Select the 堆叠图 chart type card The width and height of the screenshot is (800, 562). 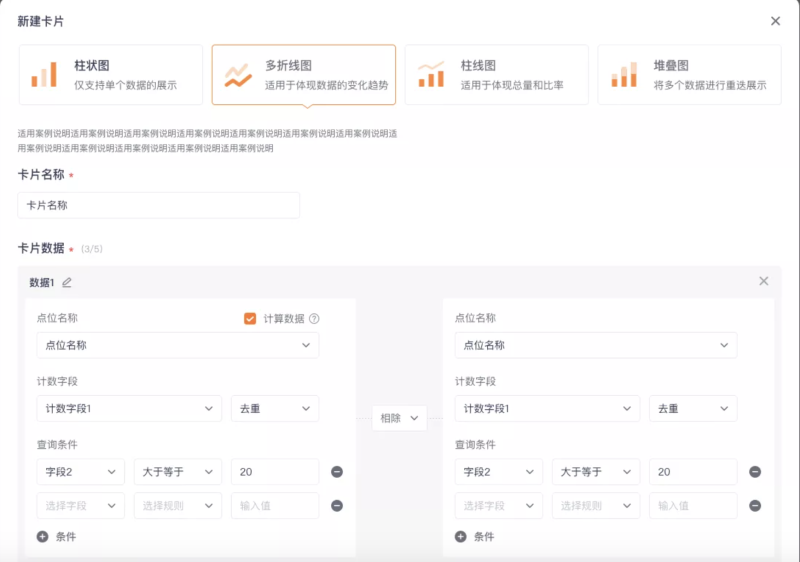pos(689,75)
